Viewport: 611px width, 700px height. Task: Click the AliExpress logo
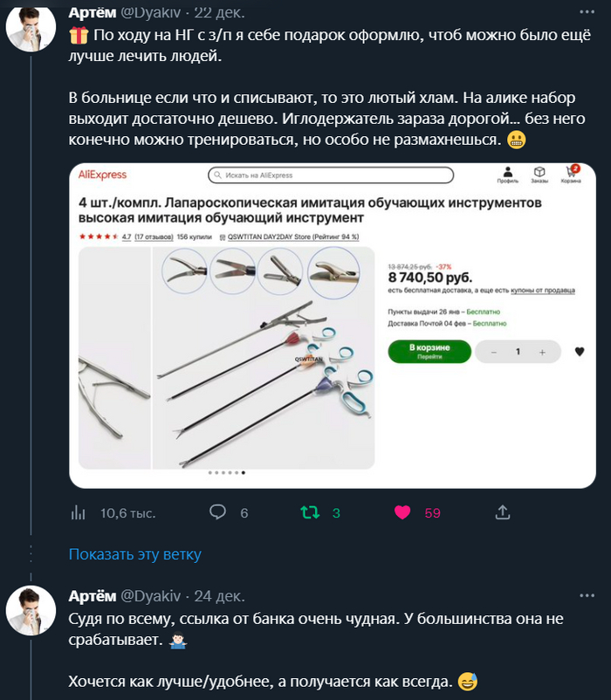102,173
